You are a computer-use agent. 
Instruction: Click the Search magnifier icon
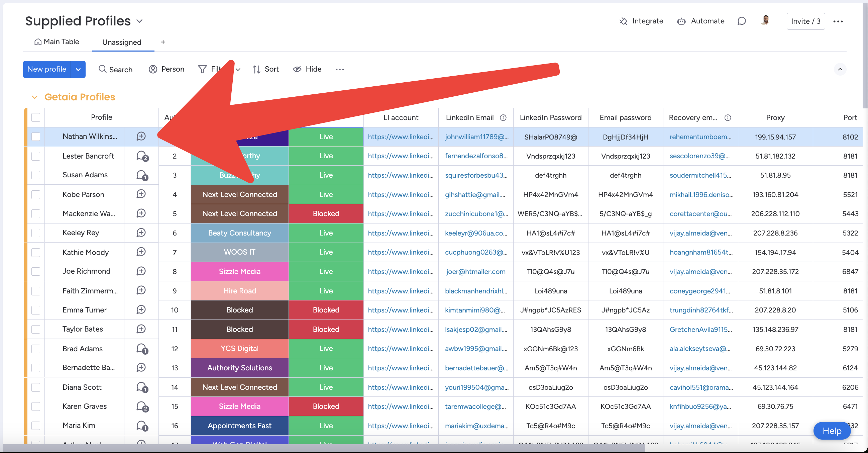(102, 69)
